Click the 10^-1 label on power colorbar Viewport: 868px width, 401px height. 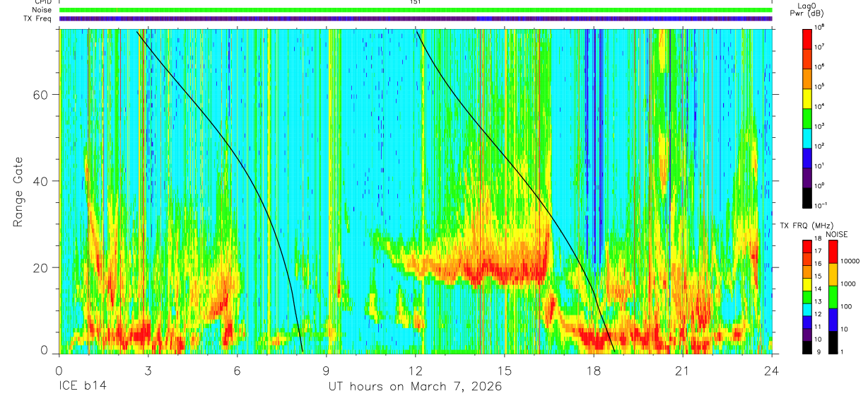(x=820, y=206)
